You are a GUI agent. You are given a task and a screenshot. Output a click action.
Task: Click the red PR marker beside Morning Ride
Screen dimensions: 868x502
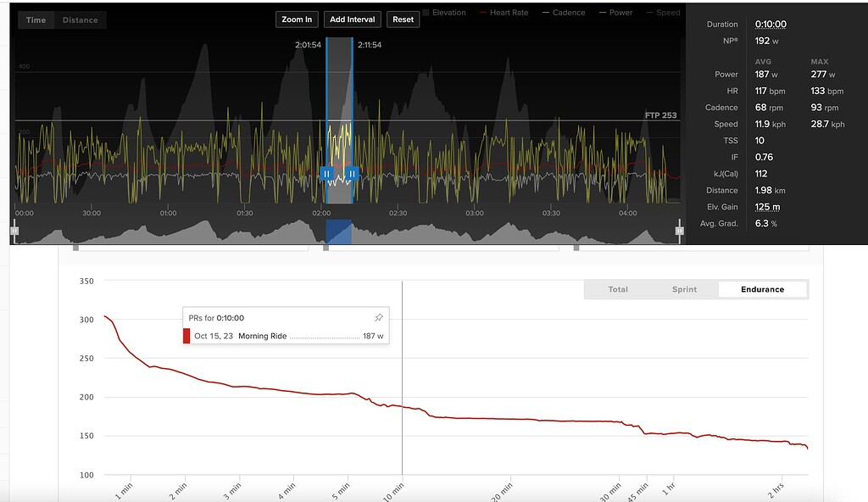(x=186, y=335)
